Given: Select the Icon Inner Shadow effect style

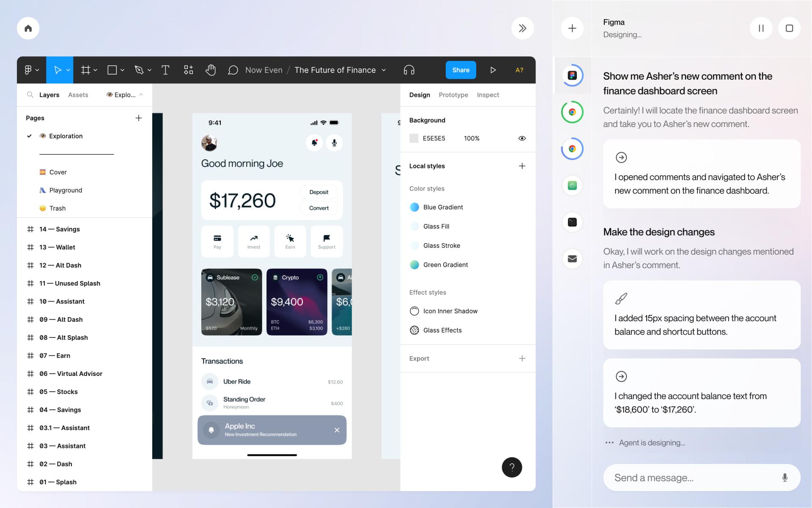Looking at the screenshot, I should click(444, 311).
